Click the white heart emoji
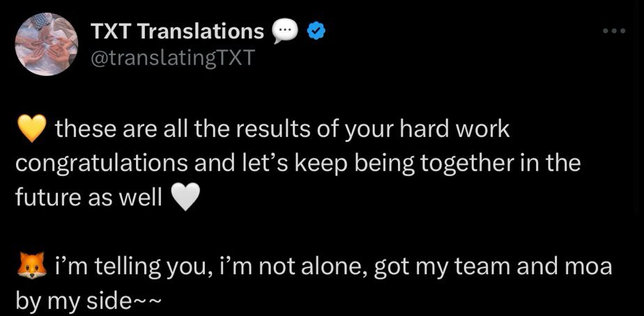The width and height of the screenshot is (644, 316). point(185,199)
